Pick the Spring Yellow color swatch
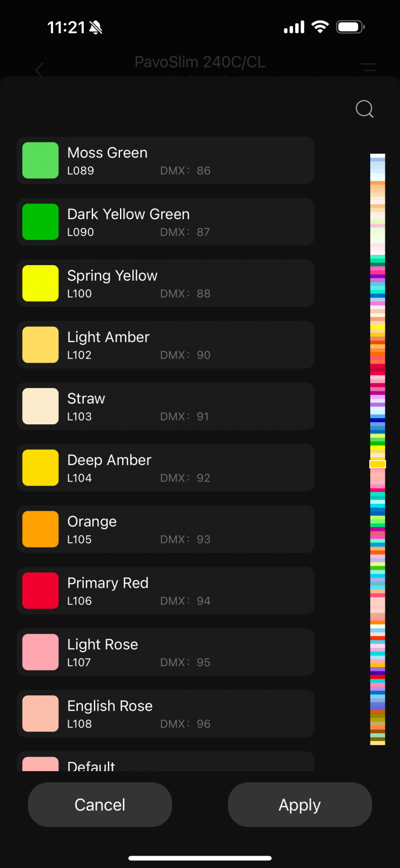This screenshot has width=400, height=868. click(41, 284)
